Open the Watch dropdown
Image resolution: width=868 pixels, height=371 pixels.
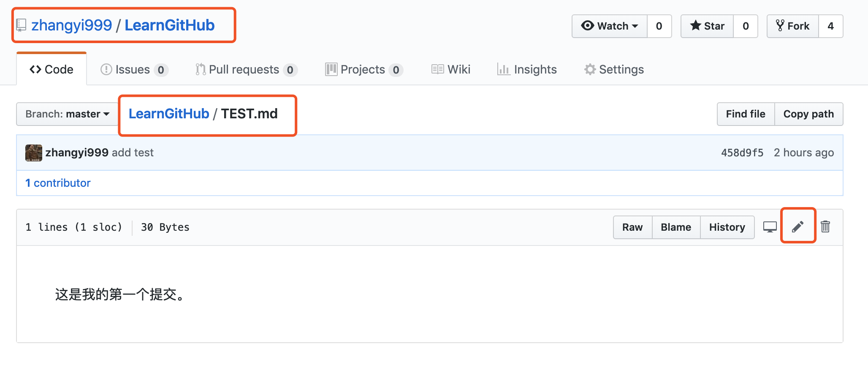[x=610, y=26]
